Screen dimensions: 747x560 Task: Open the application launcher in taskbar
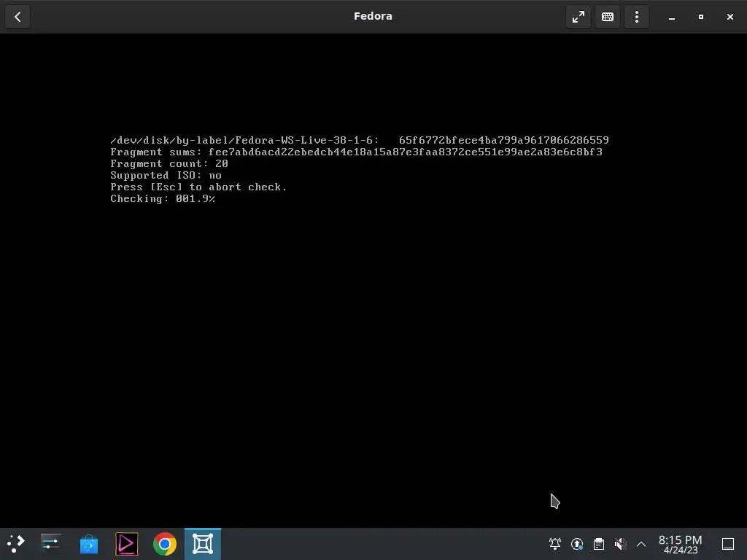click(16, 544)
